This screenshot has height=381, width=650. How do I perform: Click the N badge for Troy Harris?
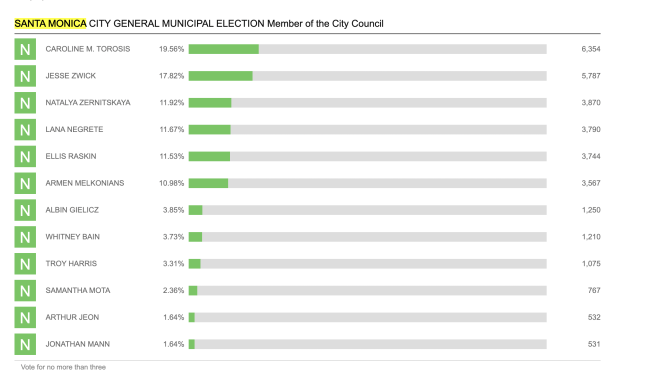coord(25,264)
